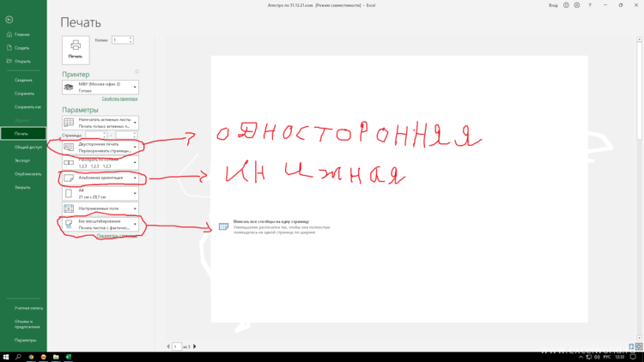Switch to Excel taskbar icon
Viewport: 644px width, 362px height.
pos(68,357)
